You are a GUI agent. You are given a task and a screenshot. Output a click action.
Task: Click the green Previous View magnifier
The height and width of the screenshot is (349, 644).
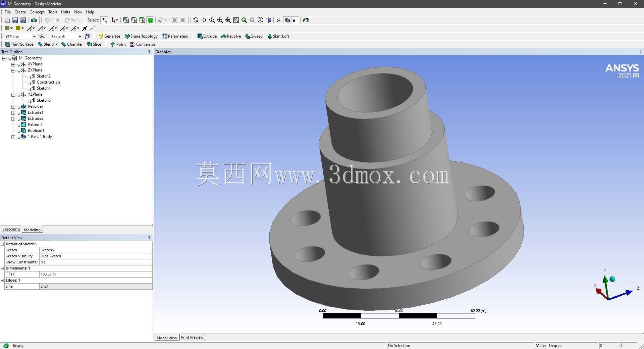point(244,20)
